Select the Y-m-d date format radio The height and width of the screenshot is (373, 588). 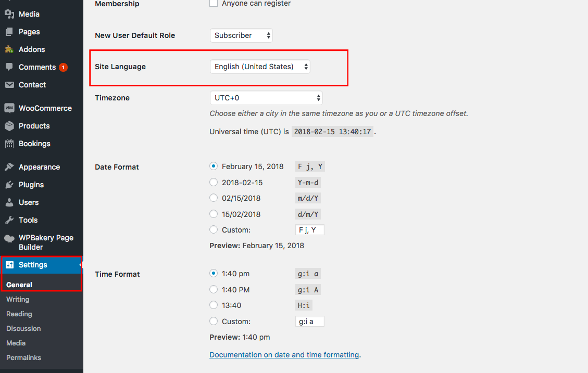point(214,183)
